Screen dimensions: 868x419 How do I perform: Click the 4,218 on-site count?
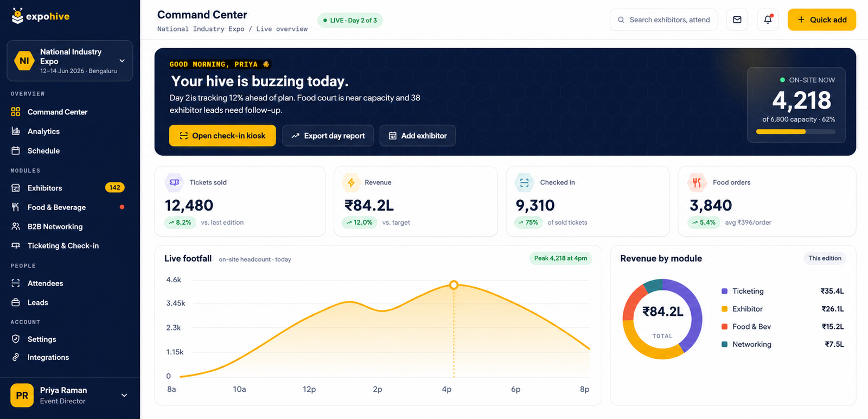[801, 100]
